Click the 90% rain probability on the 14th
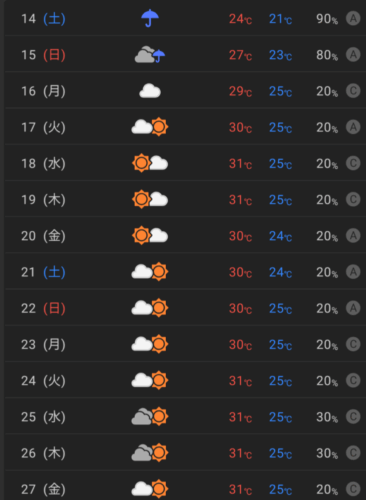 pyautogui.click(x=327, y=19)
